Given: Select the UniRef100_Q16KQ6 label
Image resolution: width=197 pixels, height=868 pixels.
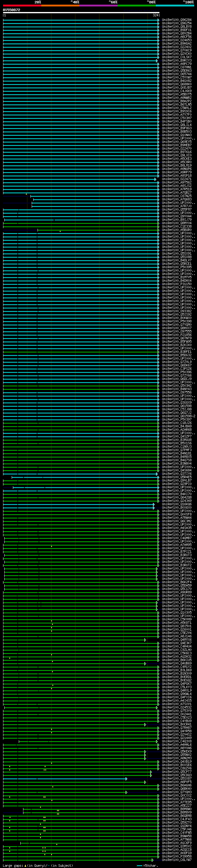Looking at the screenshot, I should tap(177, 504).
